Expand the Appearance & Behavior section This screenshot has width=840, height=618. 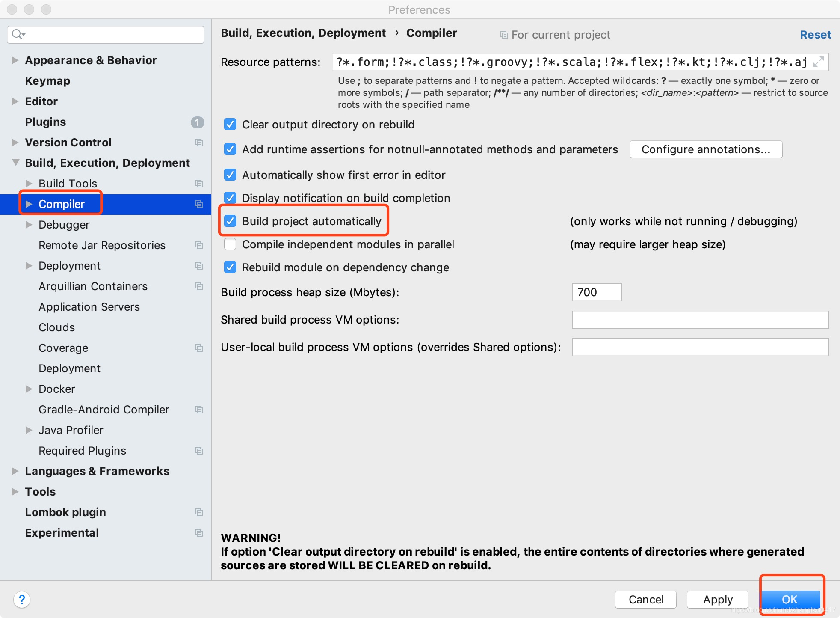pyautogui.click(x=15, y=60)
